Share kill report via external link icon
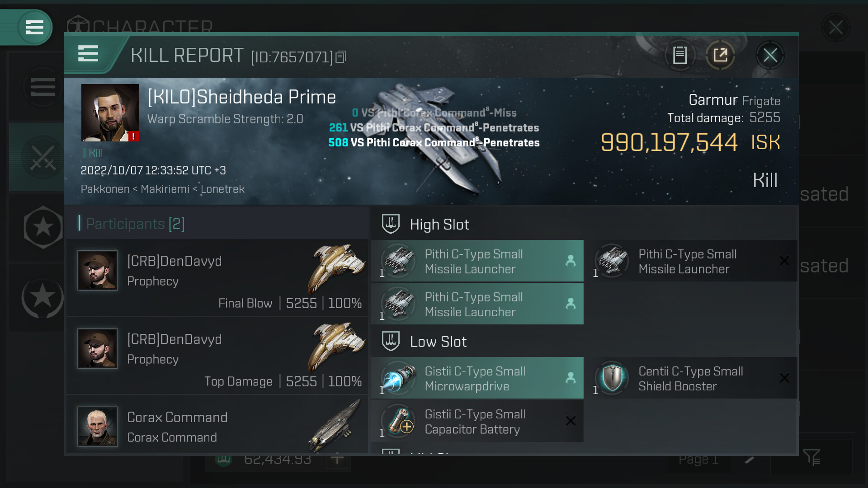 click(x=720, y=55)
